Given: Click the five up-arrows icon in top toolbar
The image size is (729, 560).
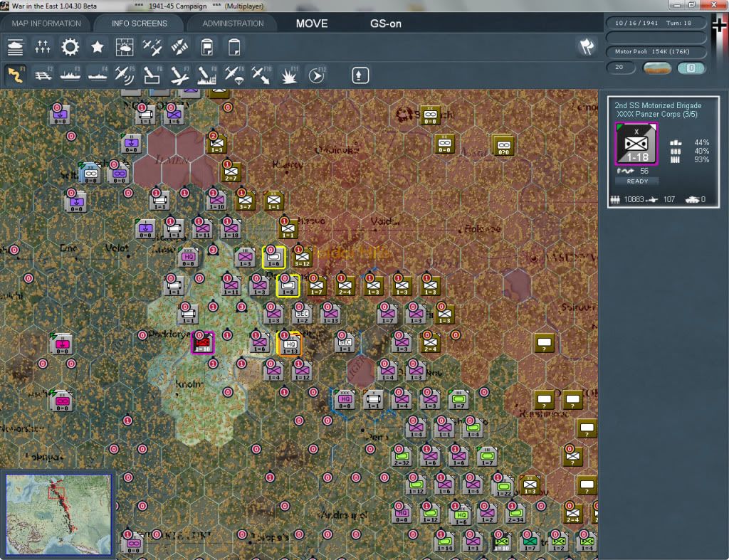Looking at the screenshot, I should point(42,47).
